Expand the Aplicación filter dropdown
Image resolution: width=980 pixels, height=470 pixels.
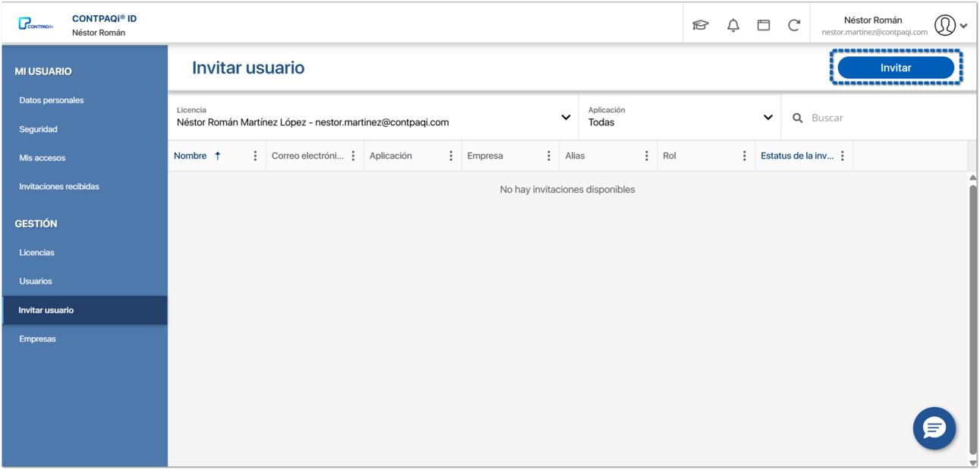[x=767, y=118]
